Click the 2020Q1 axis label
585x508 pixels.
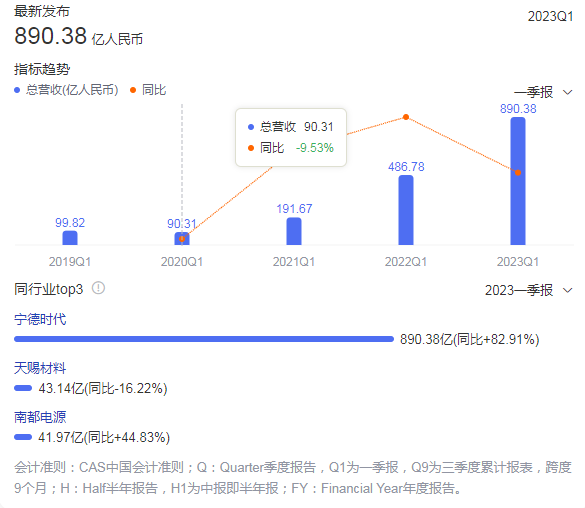(182, 262)
